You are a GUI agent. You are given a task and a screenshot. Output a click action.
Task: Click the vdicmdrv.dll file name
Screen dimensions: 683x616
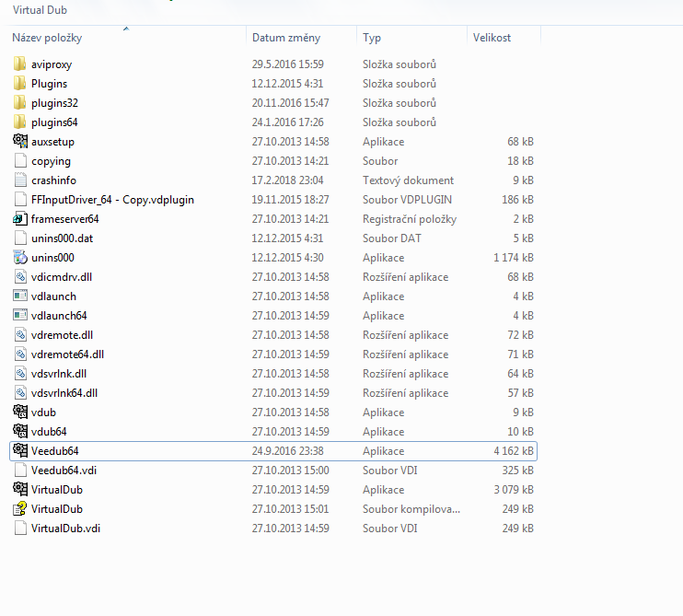(x=62, y=277)
